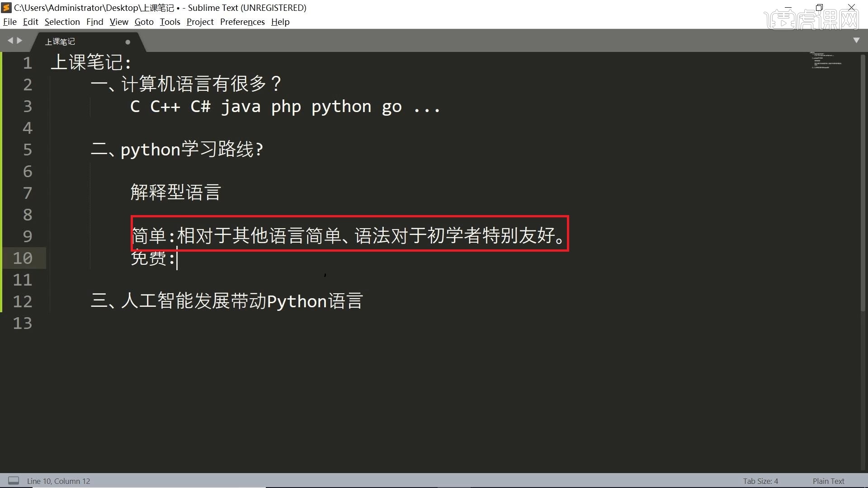This screenshot has height=488, width=868.
Task: Open the Find menu
Action: [x=94, y=22]
